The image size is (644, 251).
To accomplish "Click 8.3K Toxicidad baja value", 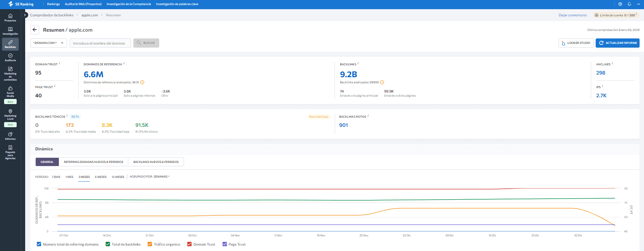I will click(x=107, y=125).
